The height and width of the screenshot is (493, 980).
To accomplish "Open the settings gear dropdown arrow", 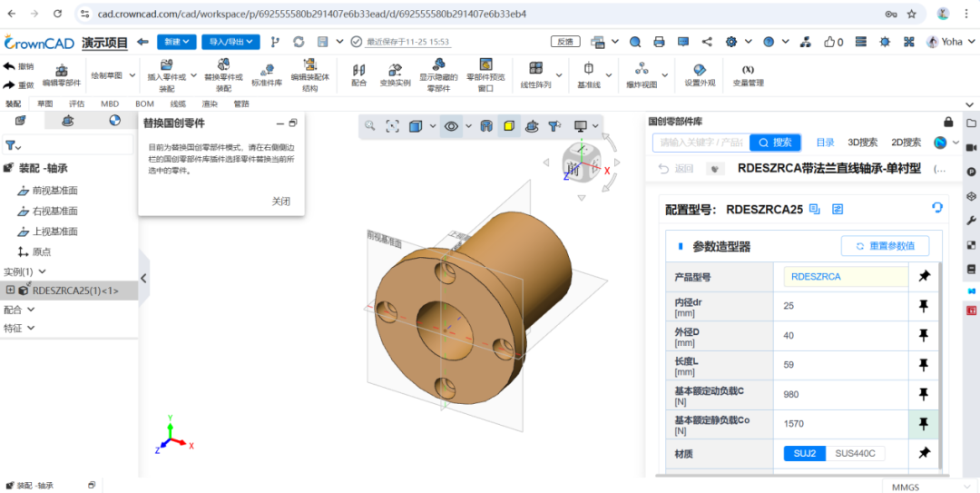I will coord(748,42).
